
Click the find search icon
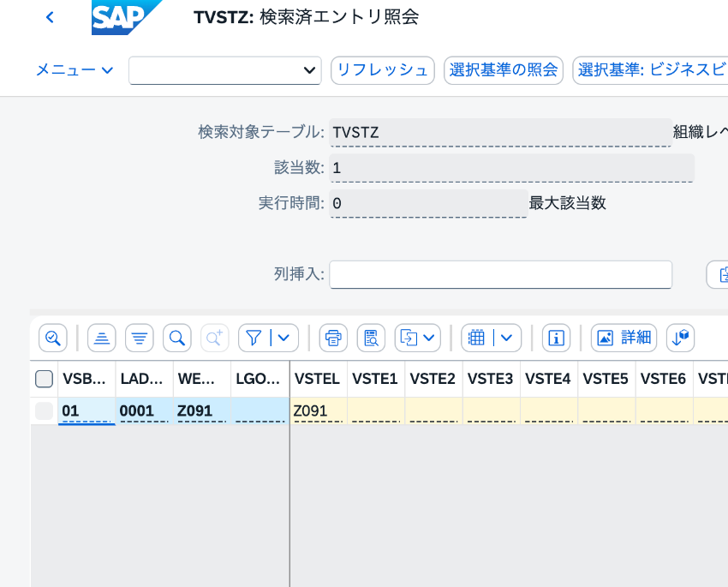click(x=177, y=338)
